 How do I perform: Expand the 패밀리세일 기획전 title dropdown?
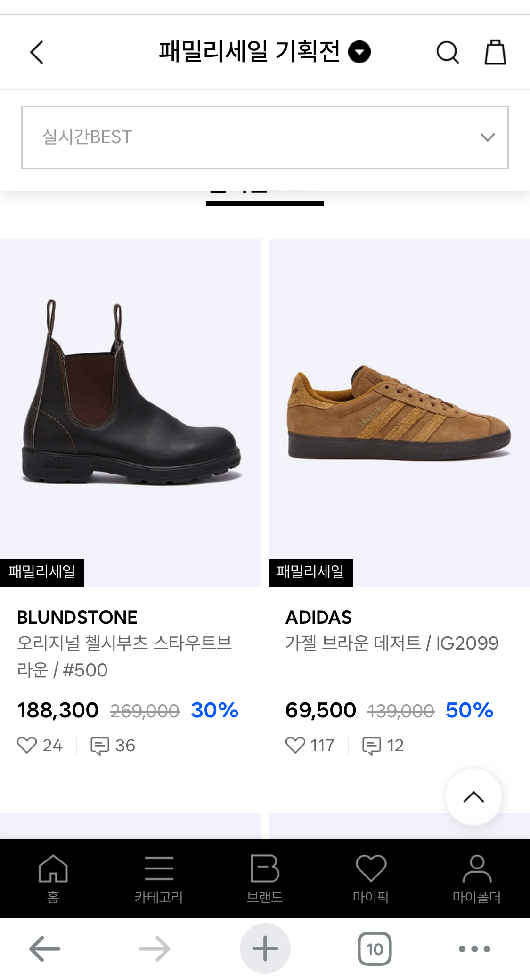(359, 52)
